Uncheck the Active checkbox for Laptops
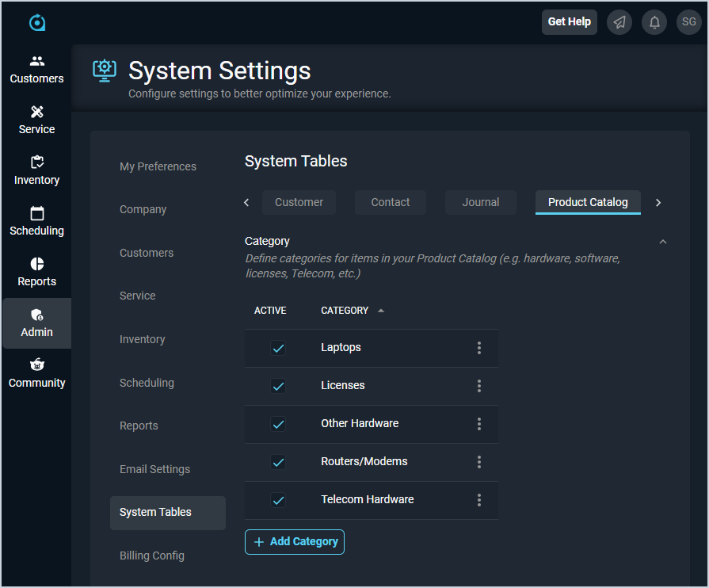Image resolution: width=709 pixels, height=588 pixels. (278, 348)
